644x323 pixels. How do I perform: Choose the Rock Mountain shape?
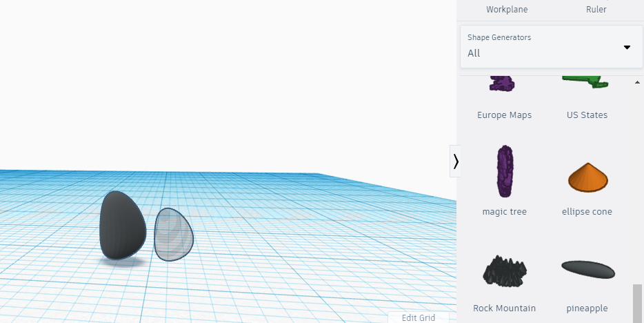pyautogui.click(x=504, y=270)
